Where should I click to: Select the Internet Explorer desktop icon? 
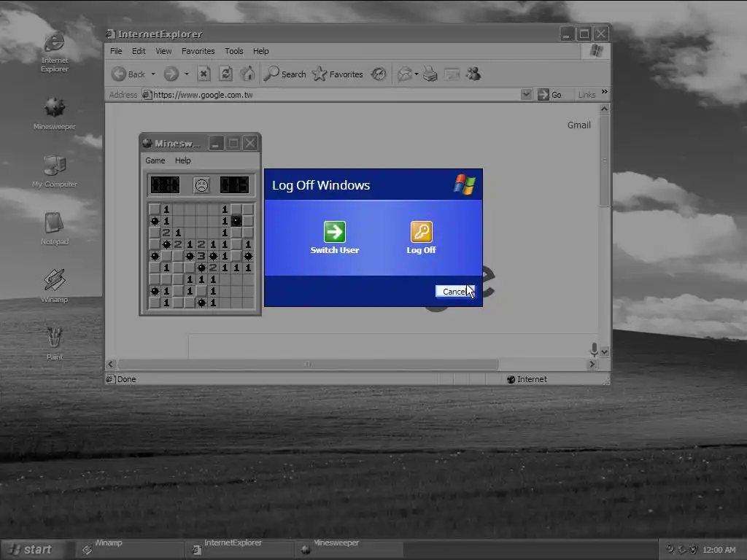point(54,52)
